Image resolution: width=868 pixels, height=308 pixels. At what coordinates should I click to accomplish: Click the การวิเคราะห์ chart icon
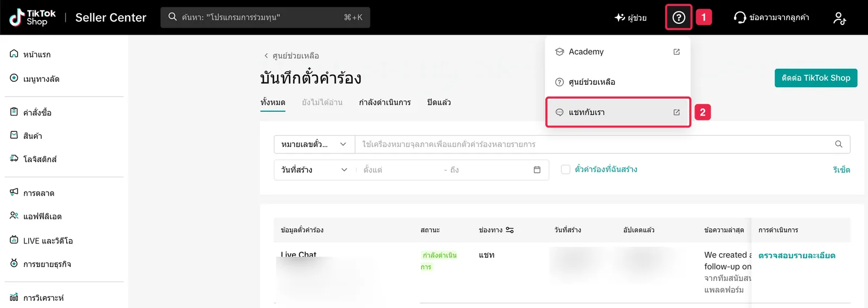tap(14, 297)
